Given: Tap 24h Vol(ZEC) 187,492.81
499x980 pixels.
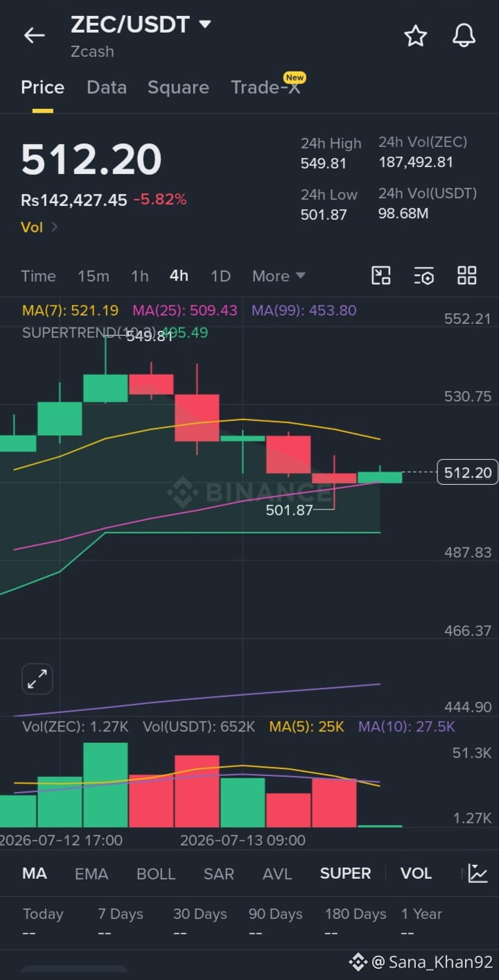Looking at the screenshot, I should (416, 162).
